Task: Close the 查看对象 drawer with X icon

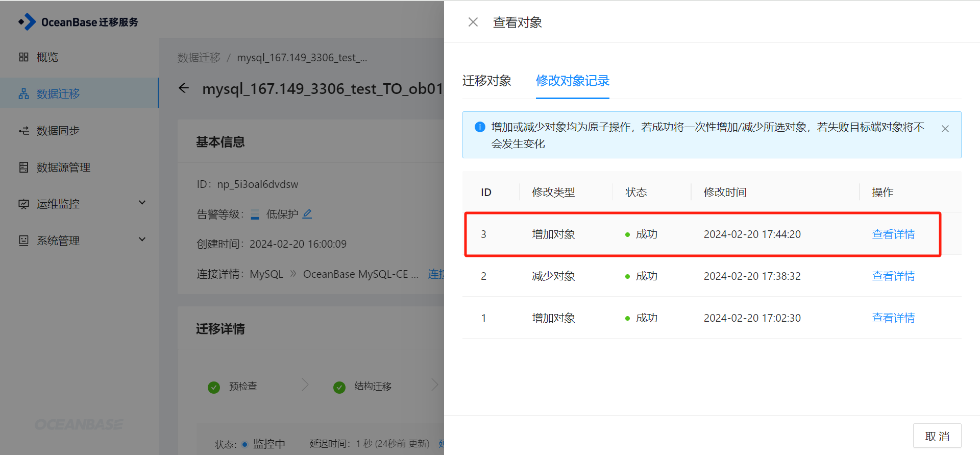Action: (473, 22)
